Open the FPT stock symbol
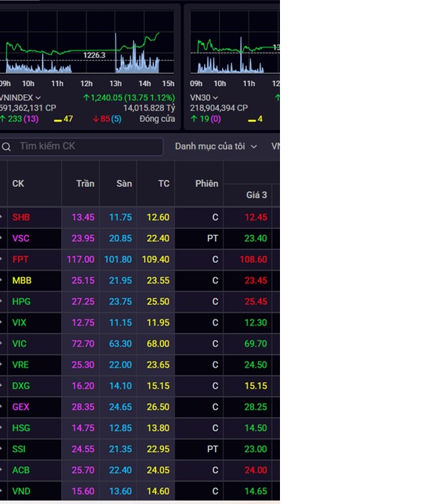 tap(20, 259)
